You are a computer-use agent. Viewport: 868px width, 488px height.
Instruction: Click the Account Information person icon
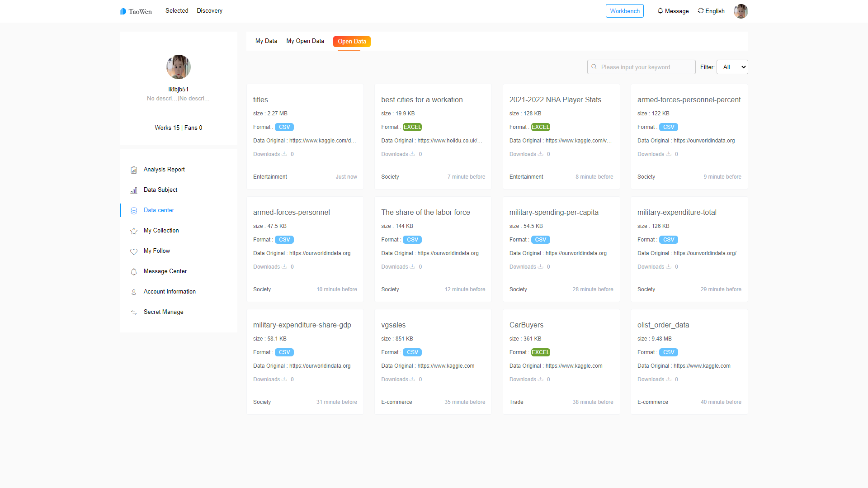point(134,292)
